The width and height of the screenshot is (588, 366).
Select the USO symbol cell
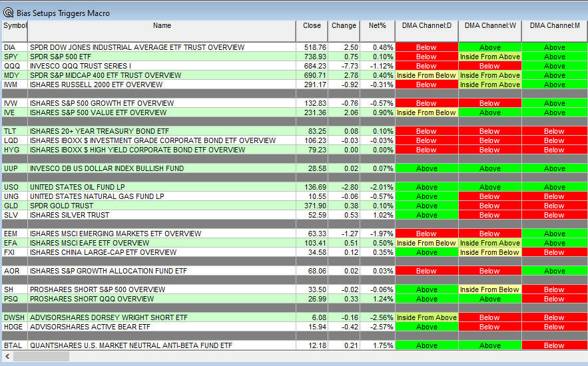(15, 187)
